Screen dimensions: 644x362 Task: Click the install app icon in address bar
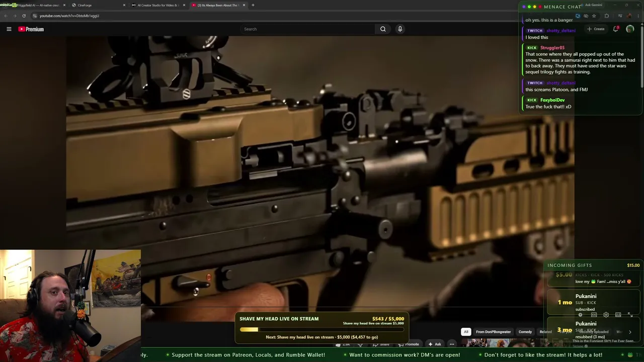[x=578, y=16]
